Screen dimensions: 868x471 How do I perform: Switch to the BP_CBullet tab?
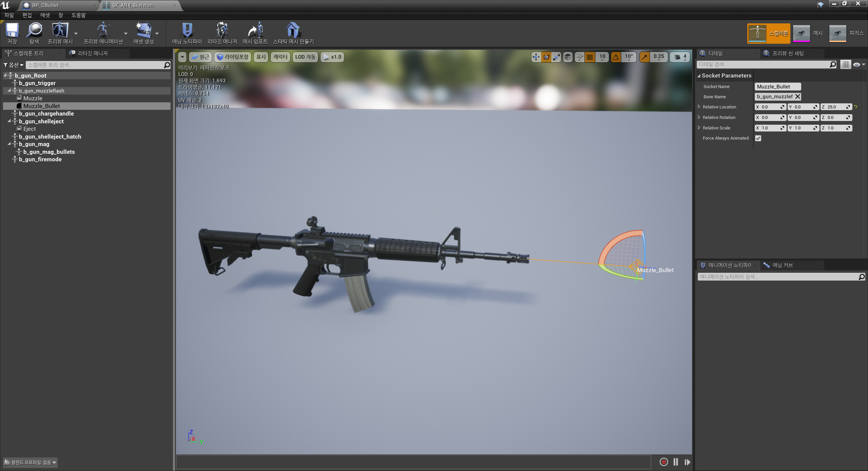(x=46, y=5)
